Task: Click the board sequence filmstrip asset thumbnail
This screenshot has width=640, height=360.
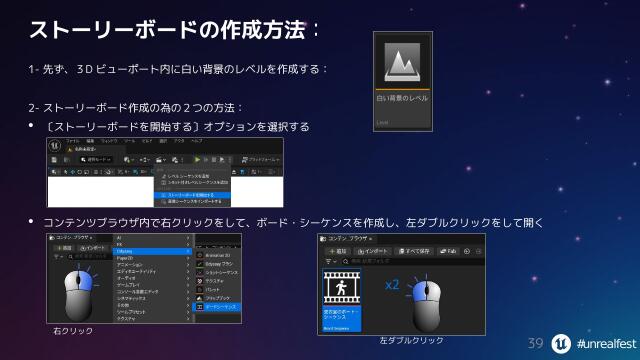Action: point(342,287)
